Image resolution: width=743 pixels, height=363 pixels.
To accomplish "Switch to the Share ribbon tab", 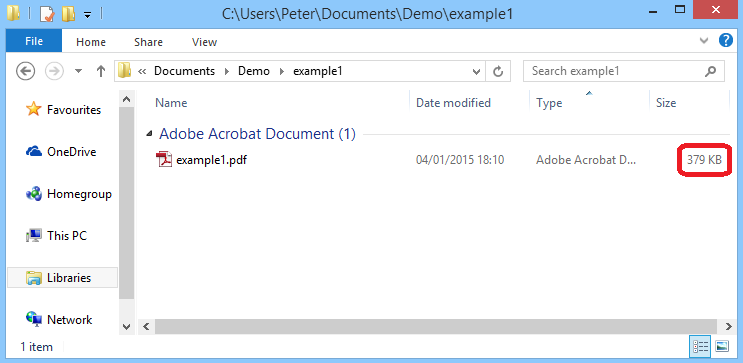I will click(x=148, y=42).
